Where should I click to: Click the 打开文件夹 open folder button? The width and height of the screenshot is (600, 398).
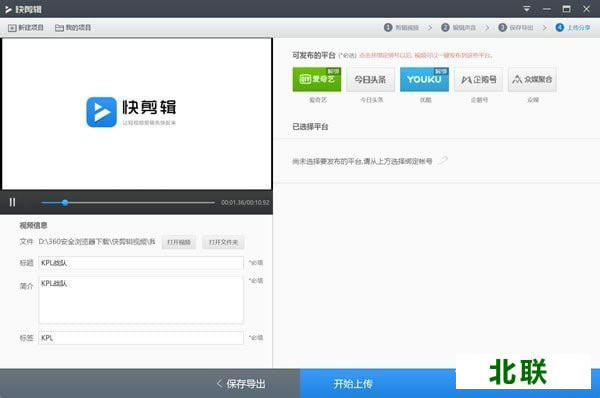[223, 242]
